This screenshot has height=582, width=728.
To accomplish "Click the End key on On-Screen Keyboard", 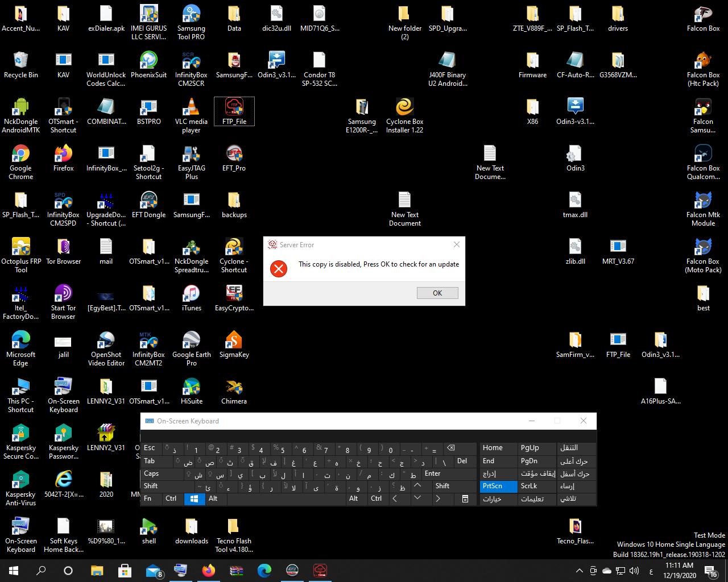I will pyautogui.click(x=498, y=462).
